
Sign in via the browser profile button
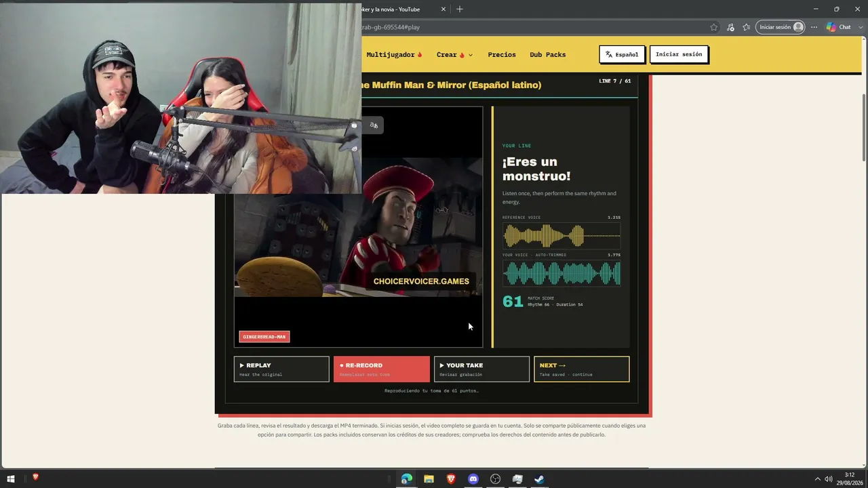coord(781,27)
